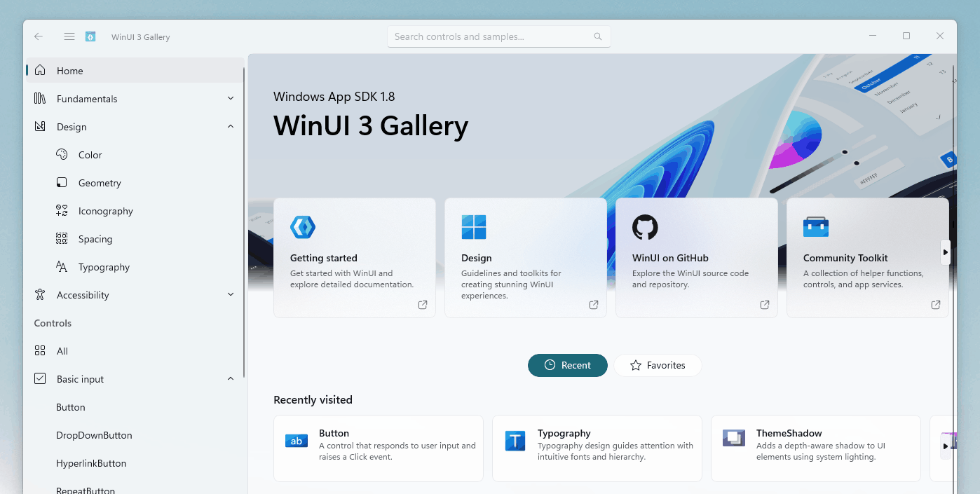The image size is (980, 494).
Task: Open Button in the sidebar list
Action: pos(135,407)
